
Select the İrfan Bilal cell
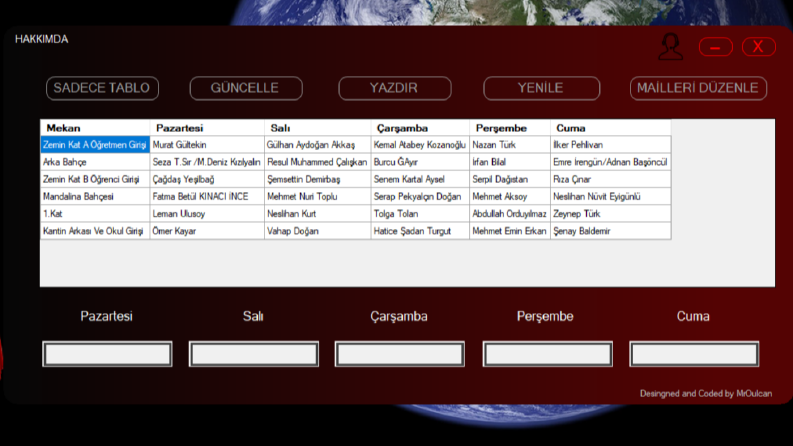510,162
